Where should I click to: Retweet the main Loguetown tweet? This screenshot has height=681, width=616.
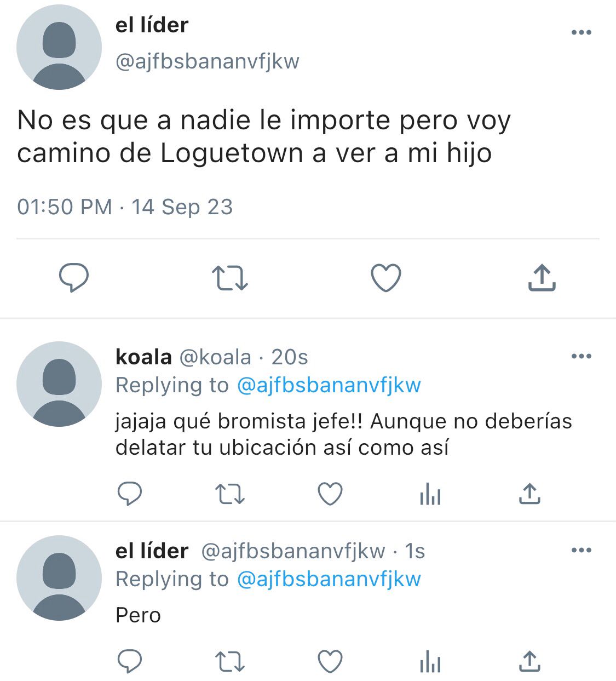click(x=229, y=278)
